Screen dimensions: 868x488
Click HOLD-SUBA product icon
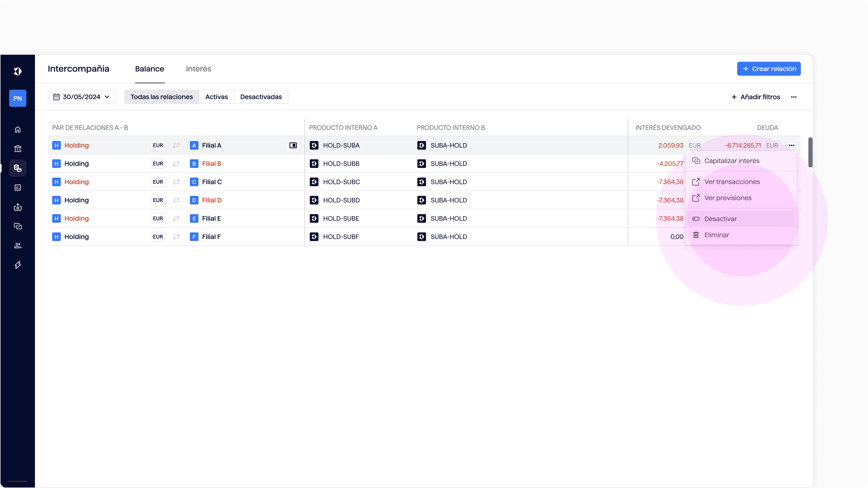click(x=314, y=145)
